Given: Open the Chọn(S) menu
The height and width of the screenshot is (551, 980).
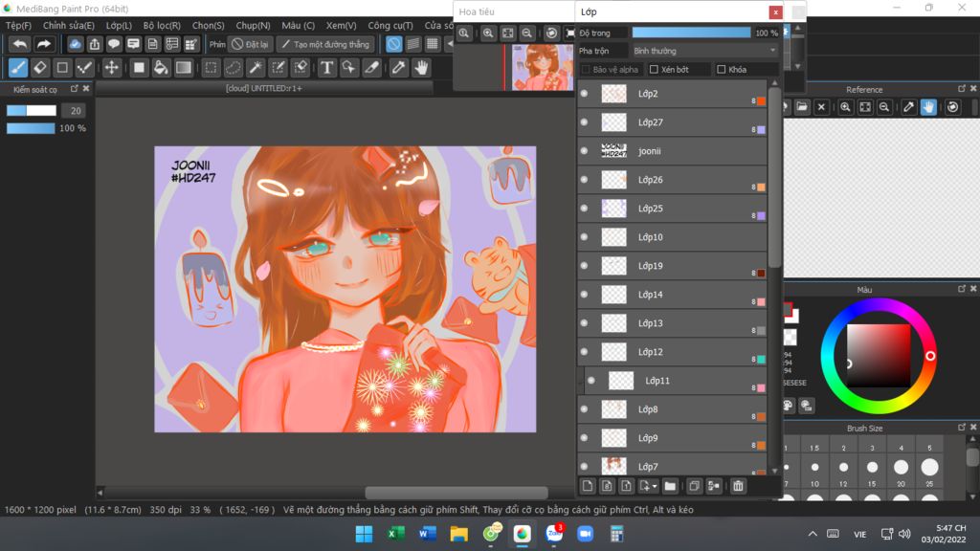Looking at the screenshot, I should click(208, 26).
